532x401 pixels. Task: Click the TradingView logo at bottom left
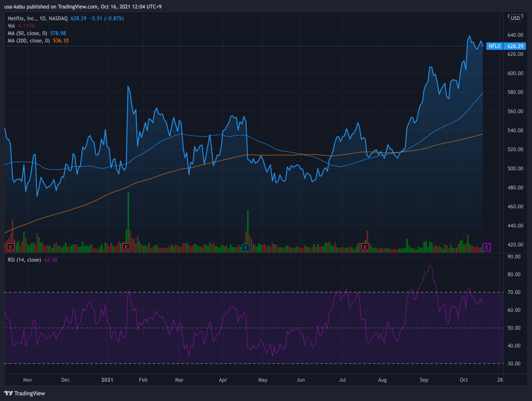25,393
